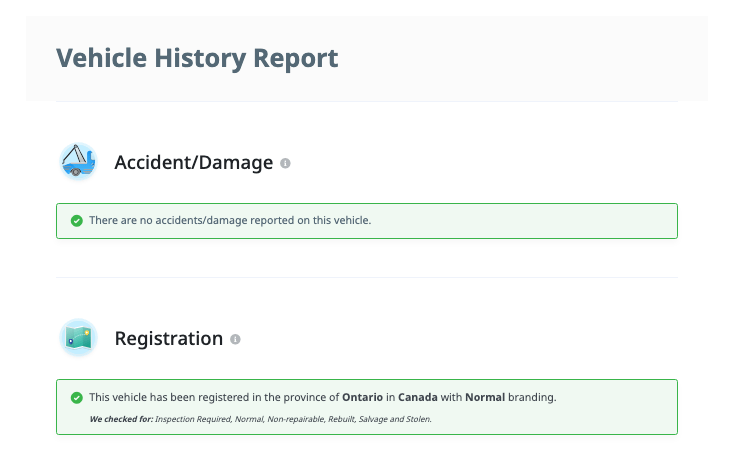The width and height of the screenshot is (731, 470).
Task: Click the Vehicle History Report title
Action: tap(197, 58)
